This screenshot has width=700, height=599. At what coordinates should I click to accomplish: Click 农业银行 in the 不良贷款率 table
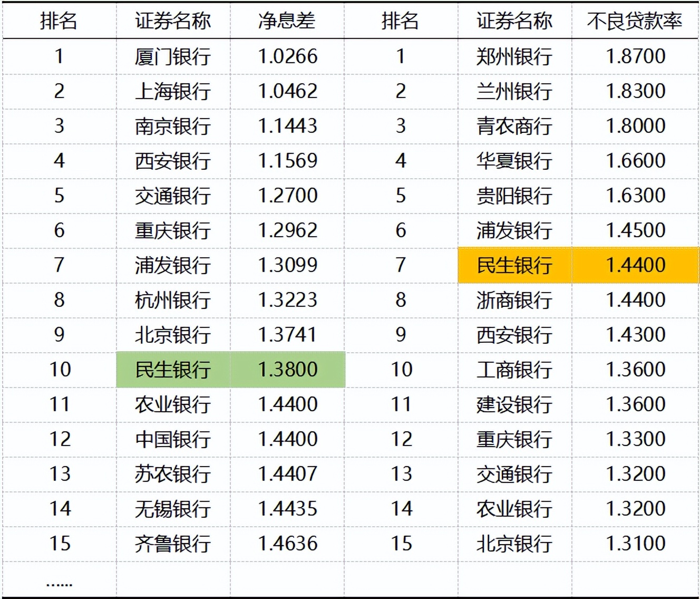514,508
